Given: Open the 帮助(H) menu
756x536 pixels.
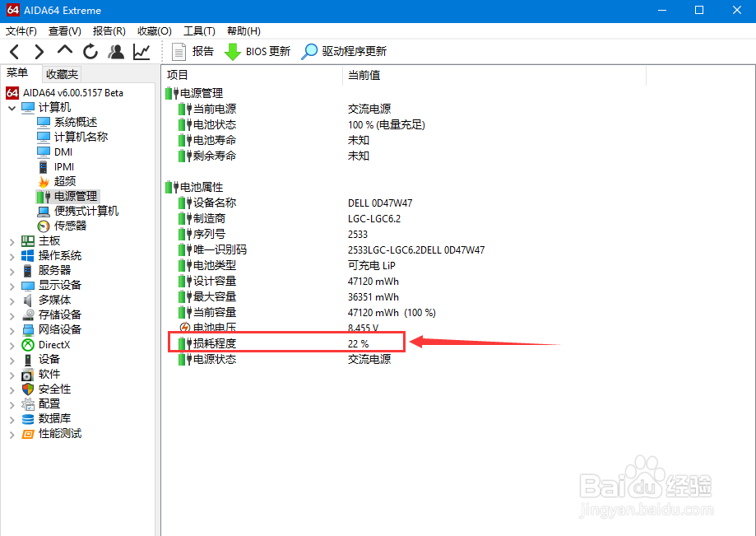Looking at the screenshot, I should pos(243,31).
